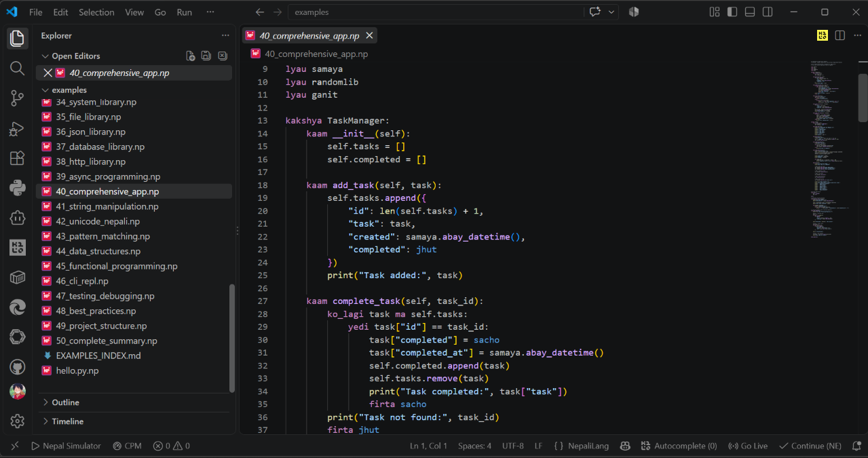The image size is (868, 458).
Task: Open the File menu
Action: (x=36, y=12)
